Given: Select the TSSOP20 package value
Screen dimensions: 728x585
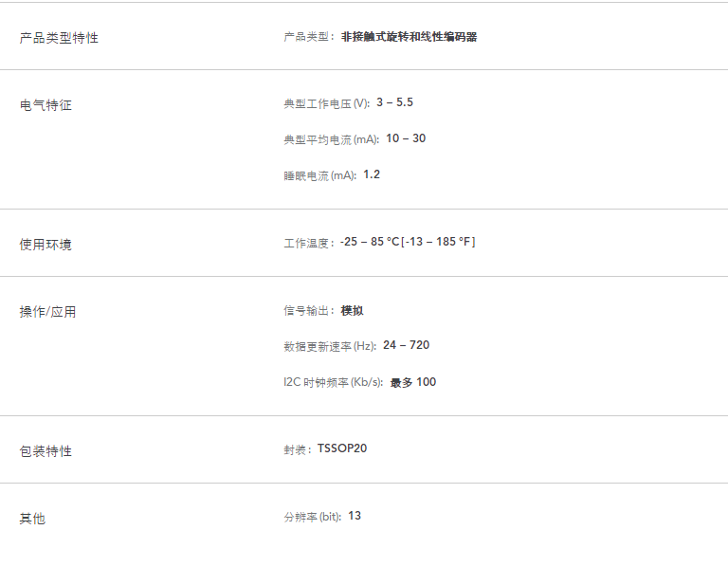Looking at the screenshot, I should click(342, 448).
